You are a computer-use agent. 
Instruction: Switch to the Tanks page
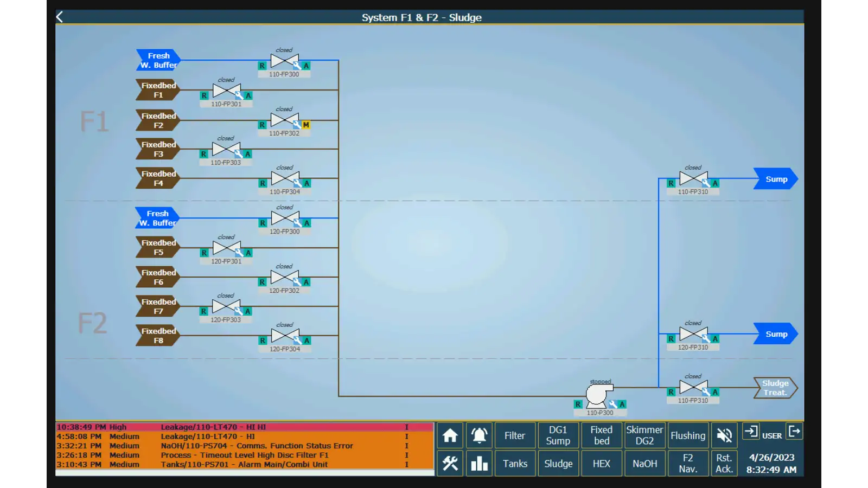515,464
